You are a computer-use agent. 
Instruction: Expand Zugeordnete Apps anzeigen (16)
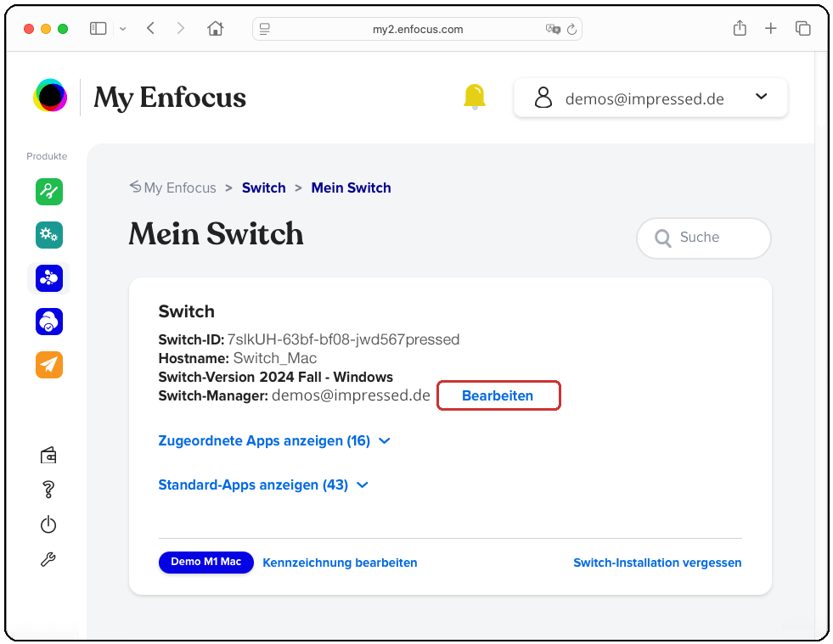point(273,441)
